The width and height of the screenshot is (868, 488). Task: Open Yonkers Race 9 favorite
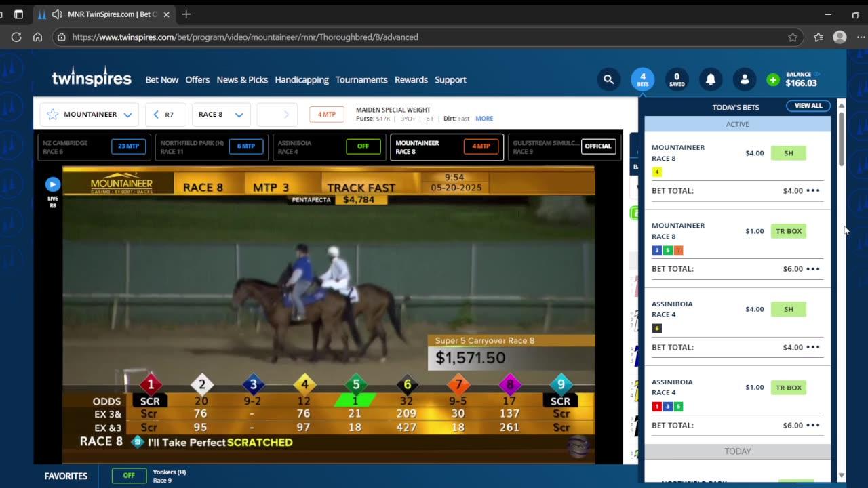[x=149, y=476]
